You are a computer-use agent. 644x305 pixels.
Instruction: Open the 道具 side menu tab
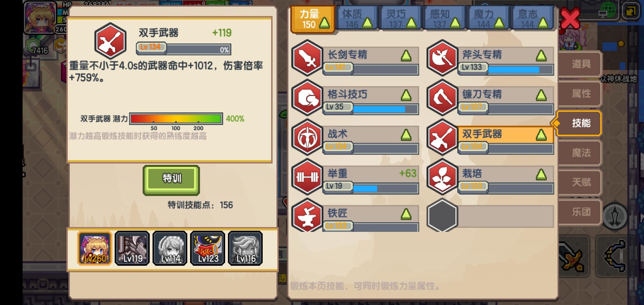pyautogui.click(x=580, y=64)
